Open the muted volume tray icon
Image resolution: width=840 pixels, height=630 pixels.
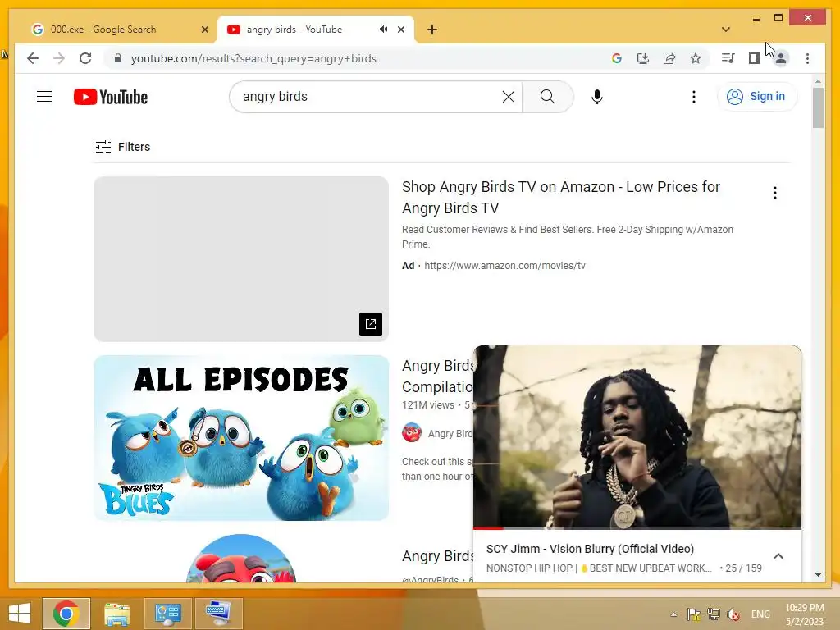click(733, 614)
